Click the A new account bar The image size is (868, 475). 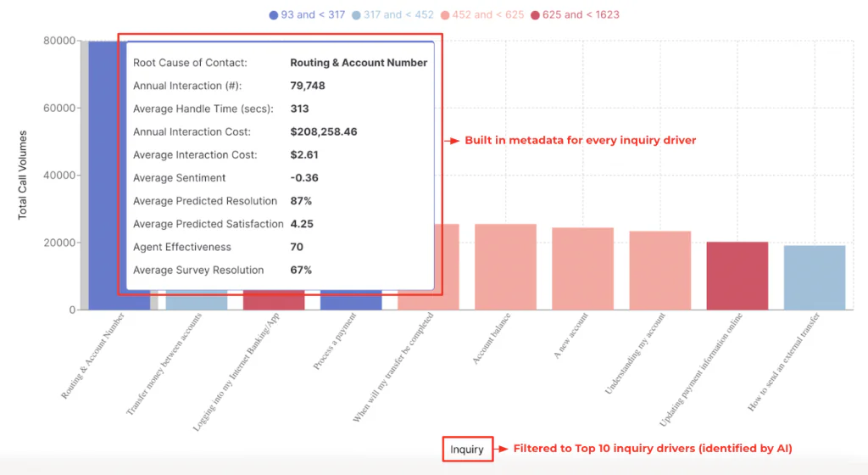click(583, 269)
